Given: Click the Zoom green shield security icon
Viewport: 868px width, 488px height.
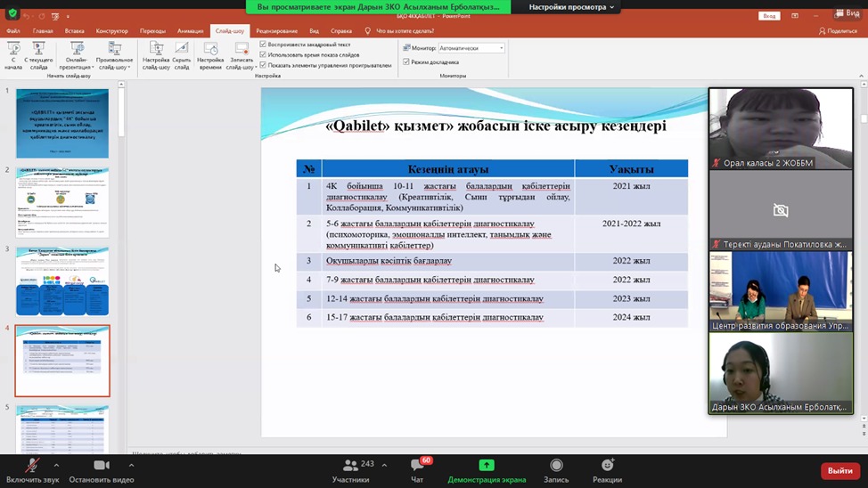Looking at the screenshot, I should pyautogui.click(x=12, y=13).
